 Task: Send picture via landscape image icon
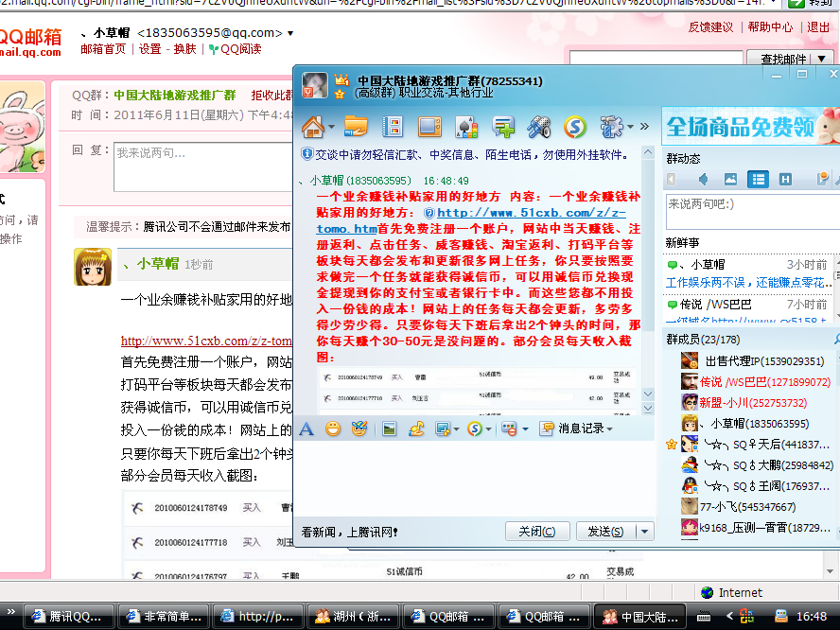click(x=390, y=429)
